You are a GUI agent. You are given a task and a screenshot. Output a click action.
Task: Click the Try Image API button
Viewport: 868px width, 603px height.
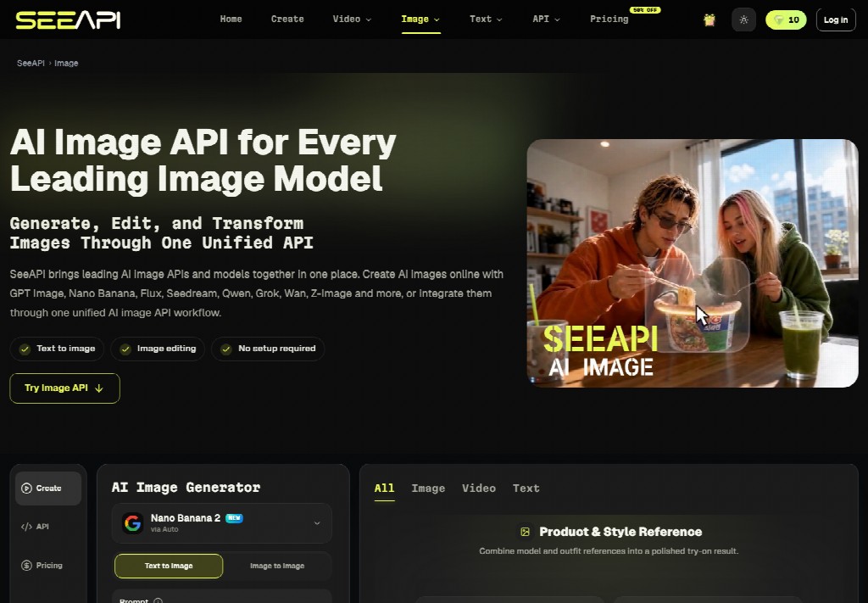[64, 388]
